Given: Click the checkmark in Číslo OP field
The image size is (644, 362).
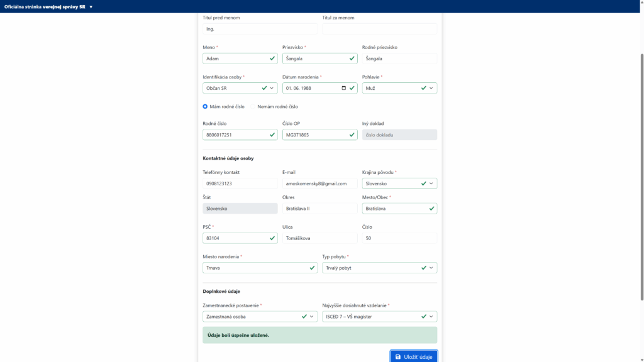Looking at the screenshot, I should 352,134.
